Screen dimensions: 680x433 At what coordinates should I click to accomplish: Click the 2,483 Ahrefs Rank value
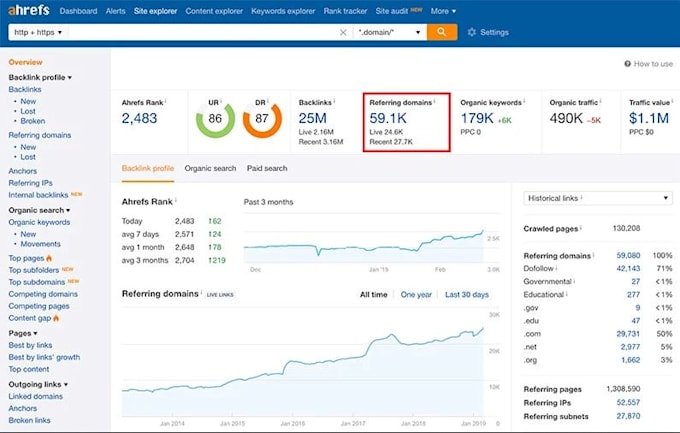(x=139, y=118)
